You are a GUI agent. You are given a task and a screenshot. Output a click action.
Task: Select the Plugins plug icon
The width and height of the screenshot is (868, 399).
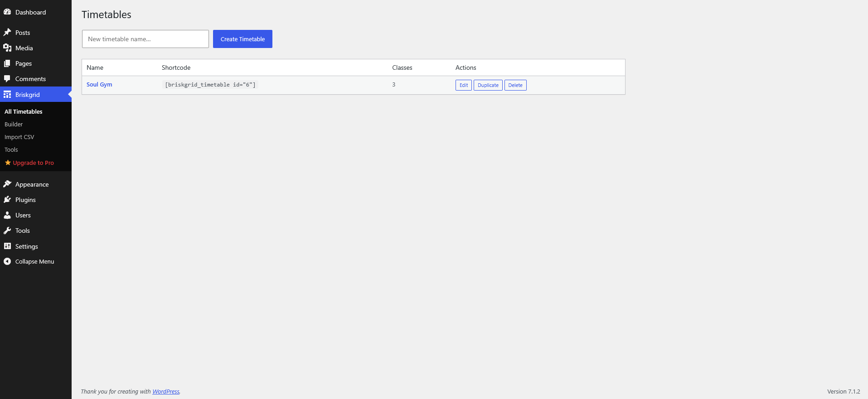(7, 200)
